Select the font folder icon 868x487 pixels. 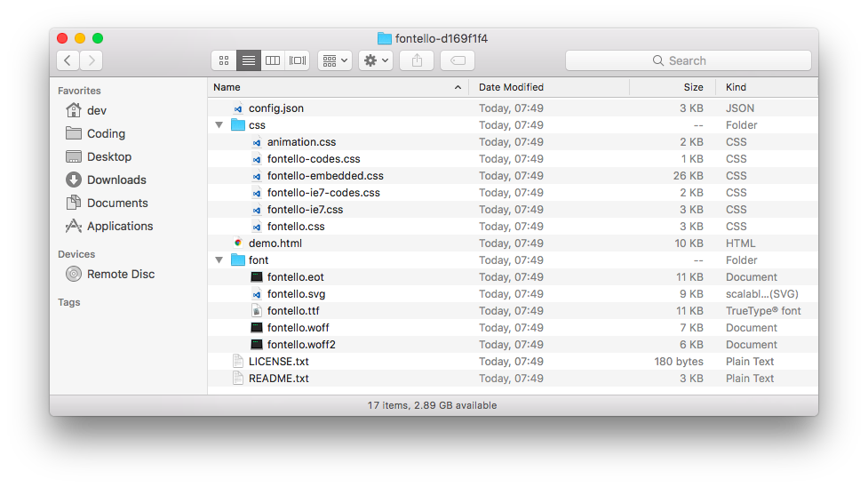point(238,259)
